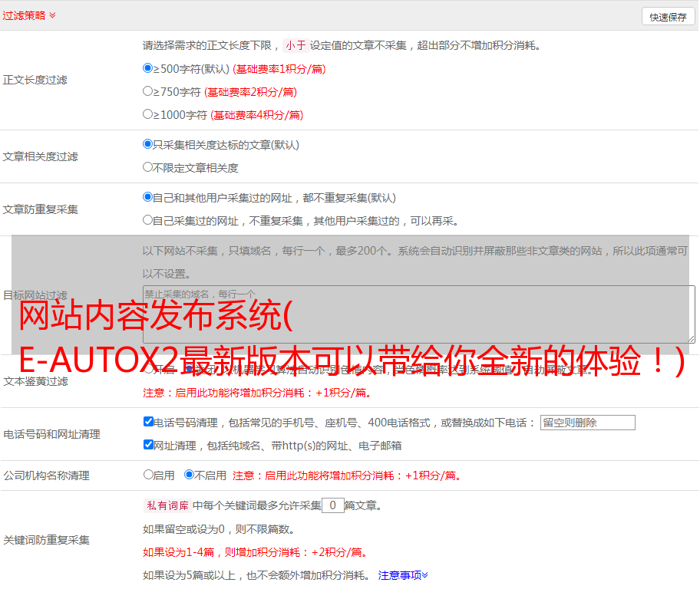
Task: Toggle the 网址清理 checkbox
Action: [x=149, y=445]
